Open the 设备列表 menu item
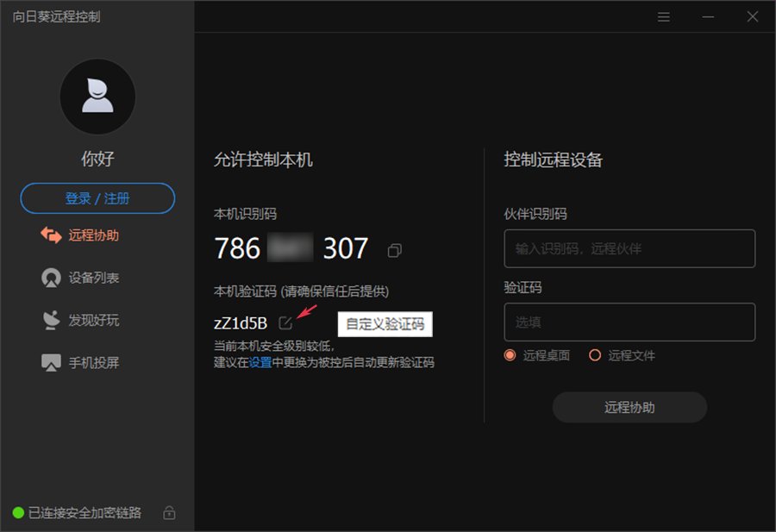Image resolution: width=776 pixels, height=532 pixels. pos(93,278)
